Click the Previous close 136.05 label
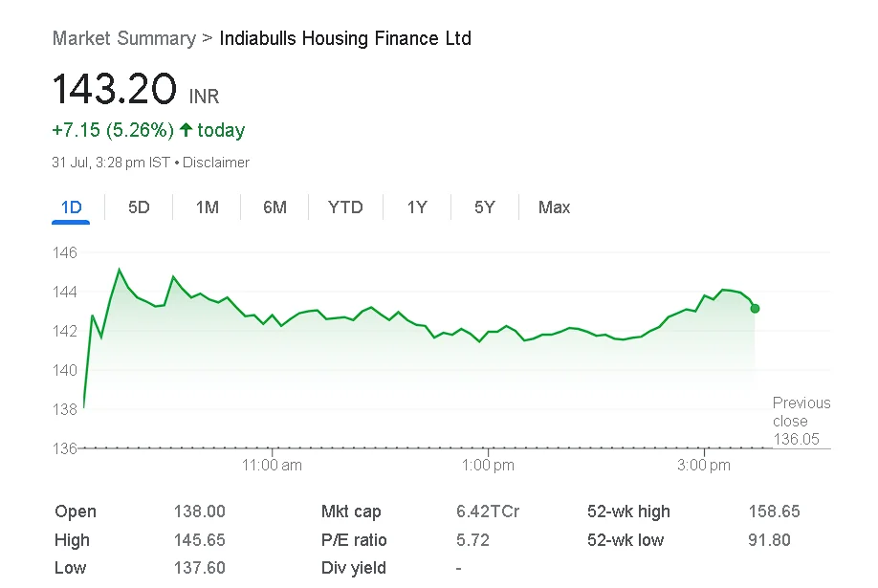 pos(801,421)
